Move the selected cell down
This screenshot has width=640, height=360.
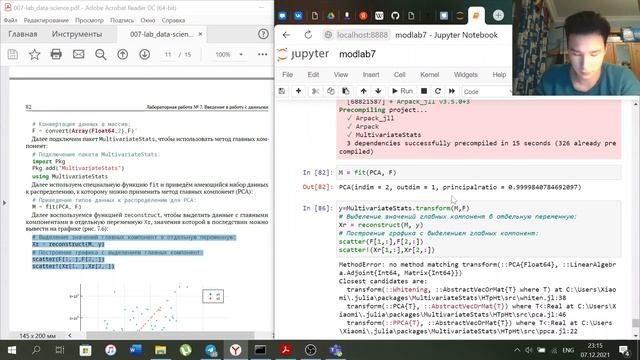pos(378,91)
